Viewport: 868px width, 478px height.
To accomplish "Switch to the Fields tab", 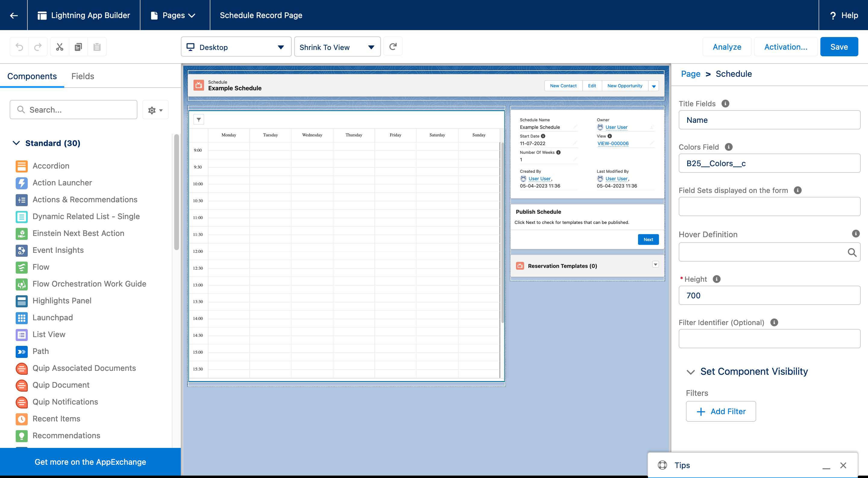I will point(83,76).
